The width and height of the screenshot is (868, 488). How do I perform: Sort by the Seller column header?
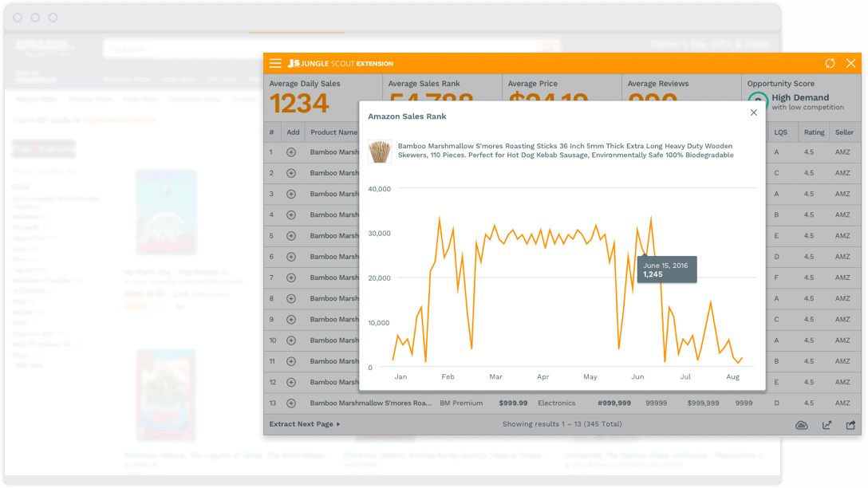pos(843,132)
